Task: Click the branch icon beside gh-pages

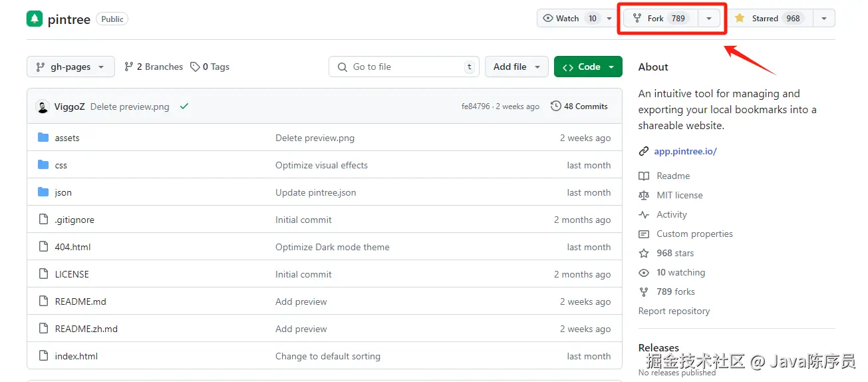Action: tap(41, 67)
